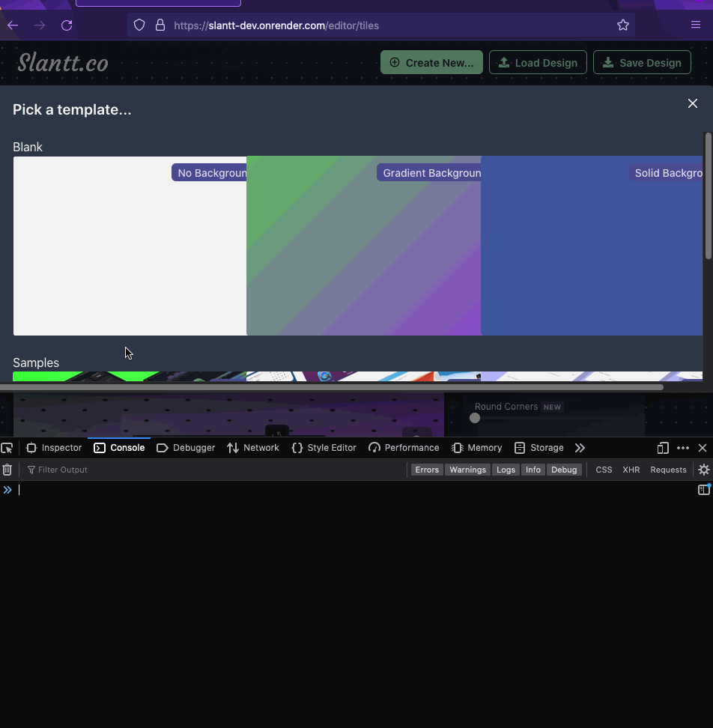
Task: Switch to the Inspector tab
Action: [x=55, y=448]
